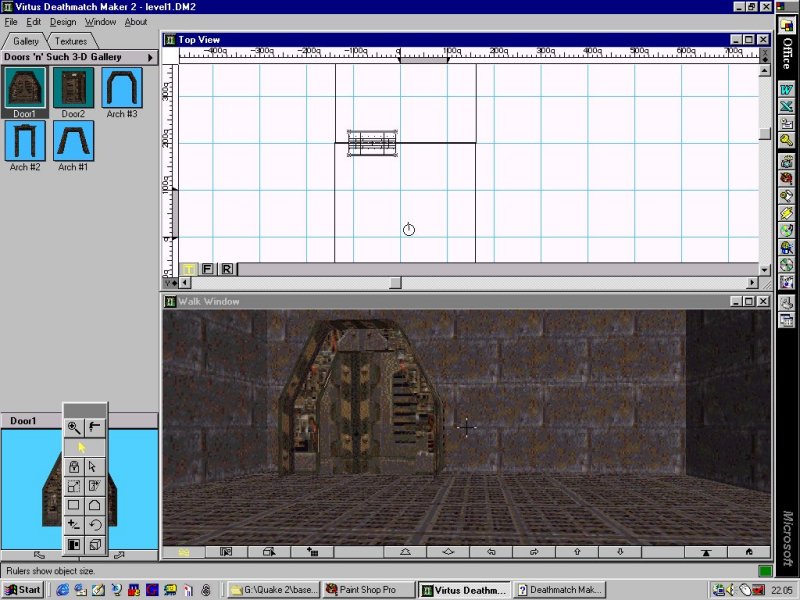Viewport: 800px width, 600px height.
Task: Click the plus/minus tool
Action: pos(74,524)
